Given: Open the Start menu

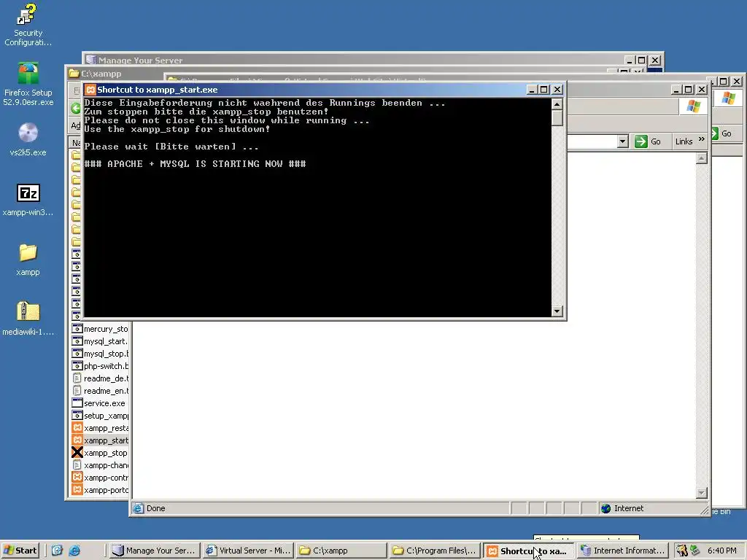Looking at the screenshot, I should (20, 551).
